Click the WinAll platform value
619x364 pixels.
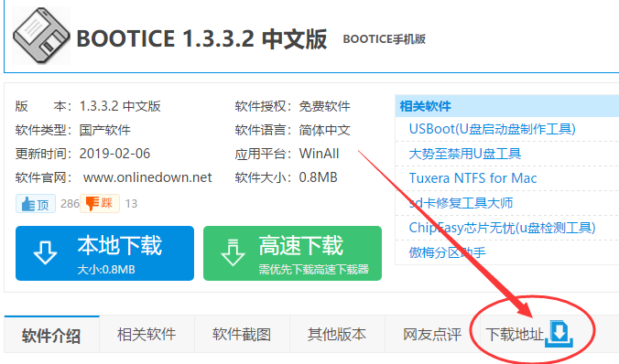click(x=319, y=154)
